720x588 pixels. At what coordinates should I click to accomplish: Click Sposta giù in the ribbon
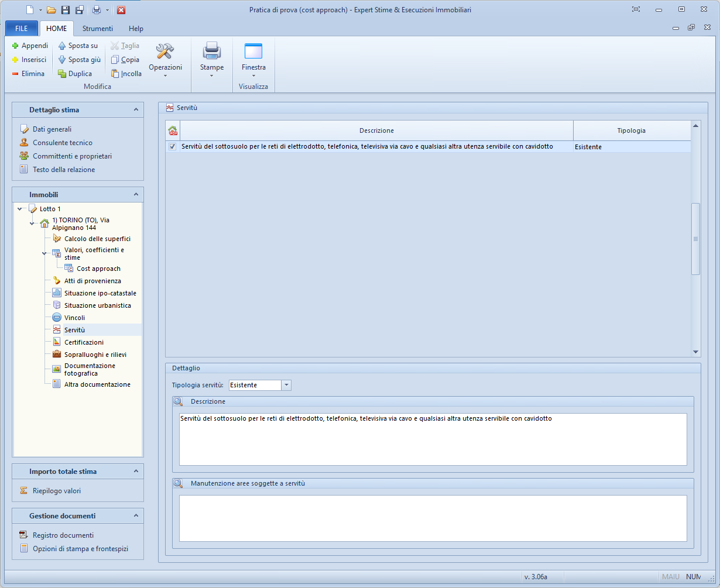click(x=79, y=60)
